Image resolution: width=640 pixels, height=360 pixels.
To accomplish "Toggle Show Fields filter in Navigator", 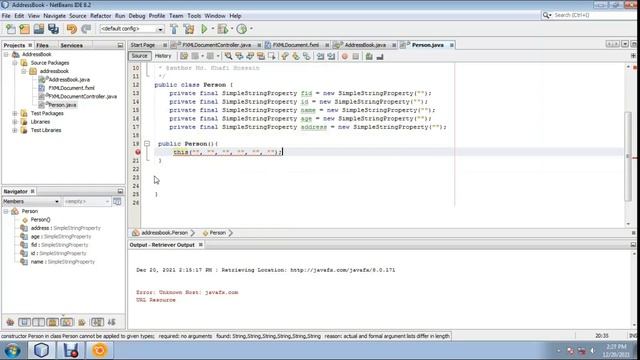I will [24, 322].
